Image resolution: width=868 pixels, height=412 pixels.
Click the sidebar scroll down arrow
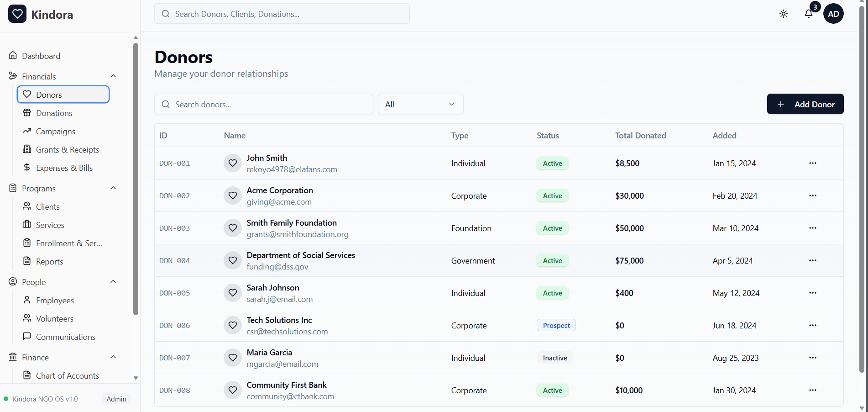(x=136, y=378)
